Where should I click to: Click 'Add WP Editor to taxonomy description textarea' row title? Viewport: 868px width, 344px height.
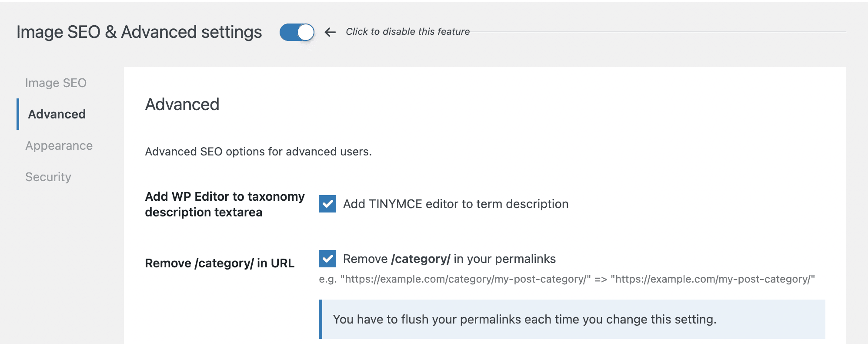pyautogui.click(x=225, y=204)
